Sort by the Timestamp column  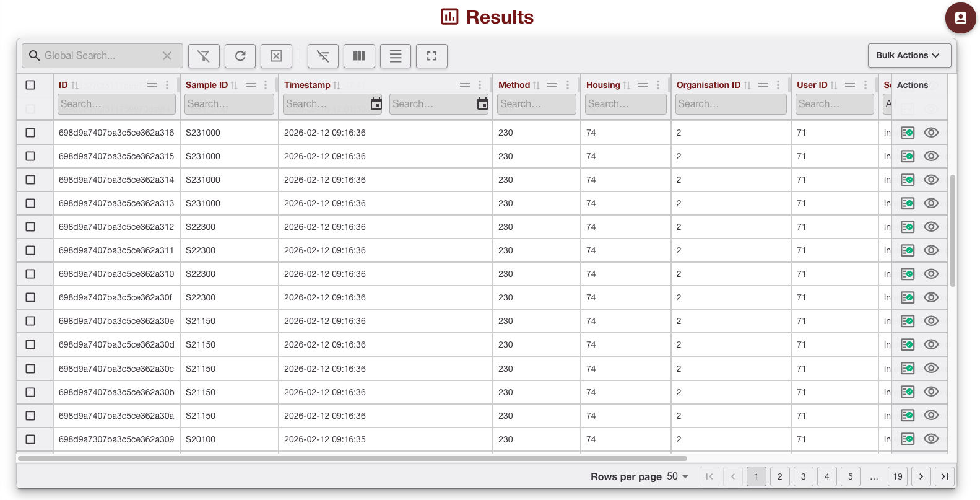click(x=337, y=86)
